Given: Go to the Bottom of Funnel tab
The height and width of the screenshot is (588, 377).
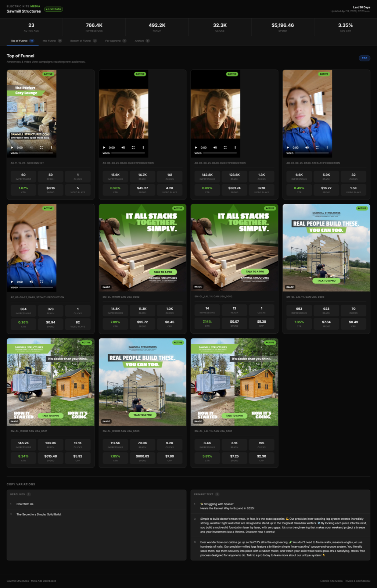Looking at the screenshot, I should click(83, 41).
